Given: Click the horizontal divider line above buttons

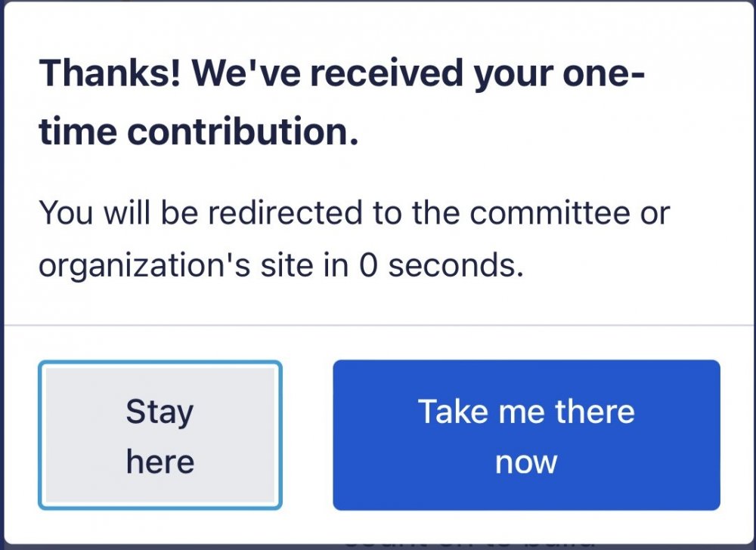Looking at the screenshot, I should 378,326.
